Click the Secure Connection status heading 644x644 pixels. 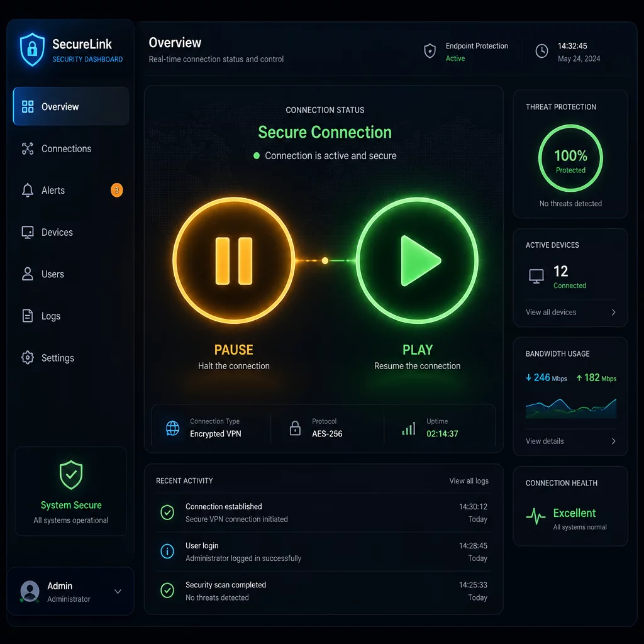coord(325,132)
